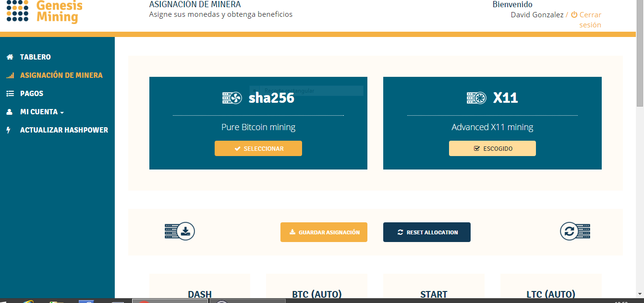Click the server refresh icon in allocation bar
Screen dimensions: 644x303
pyautogui.click(x=575, y=231)
